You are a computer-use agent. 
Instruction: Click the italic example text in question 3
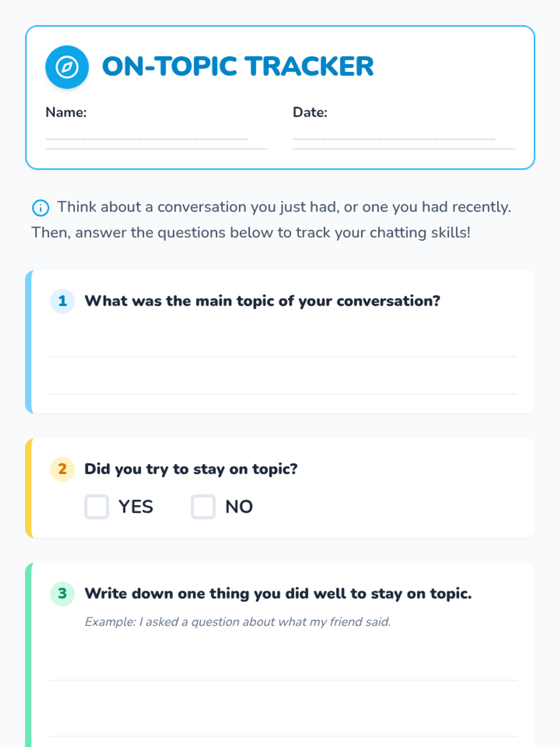coord(238,622)
